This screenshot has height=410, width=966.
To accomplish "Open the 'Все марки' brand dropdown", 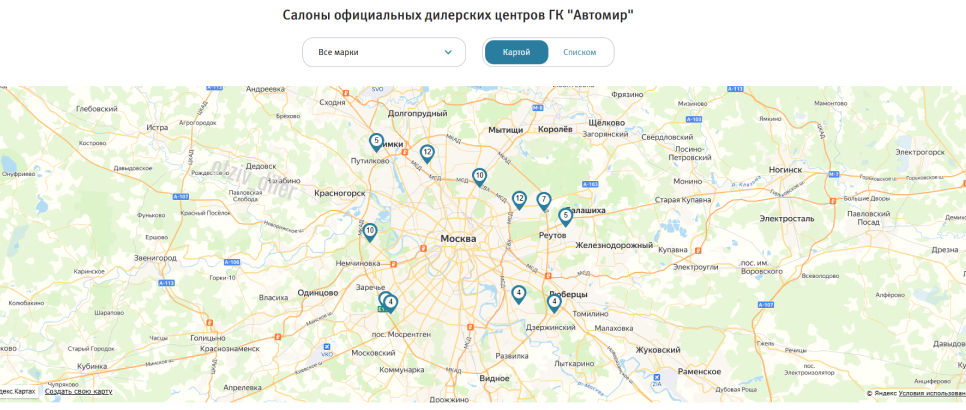I will tap(383, 52).
